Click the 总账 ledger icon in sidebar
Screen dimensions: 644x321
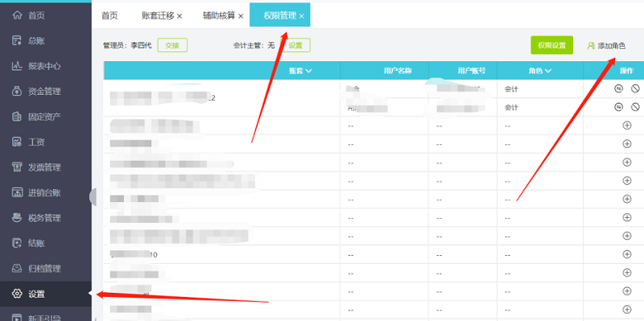coord(17,41)
